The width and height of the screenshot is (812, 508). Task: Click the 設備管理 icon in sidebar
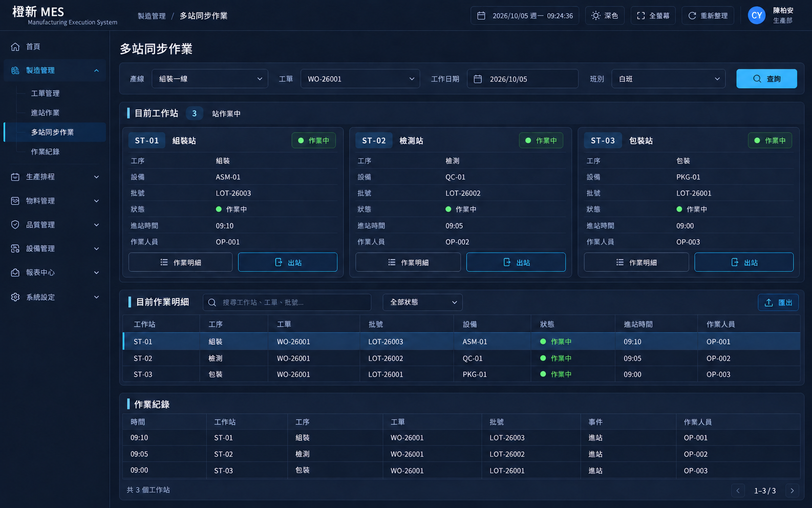(15, 248)
